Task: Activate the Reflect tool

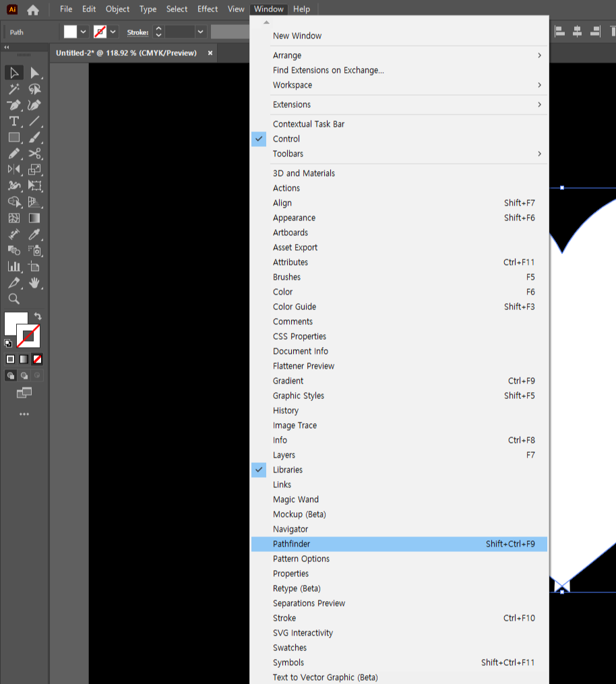Action: [x=14, y=170]
